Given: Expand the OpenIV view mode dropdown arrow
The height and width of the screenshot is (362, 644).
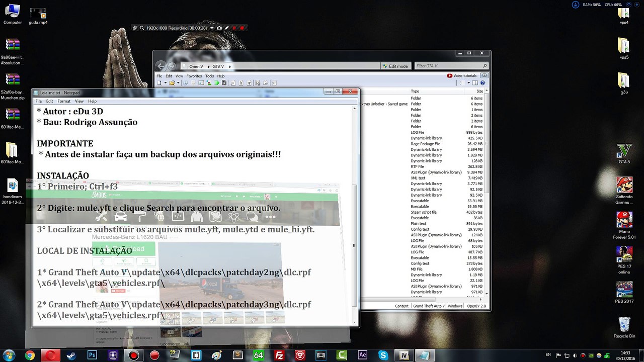Looking at the screenshot, I should coord(468,83).
